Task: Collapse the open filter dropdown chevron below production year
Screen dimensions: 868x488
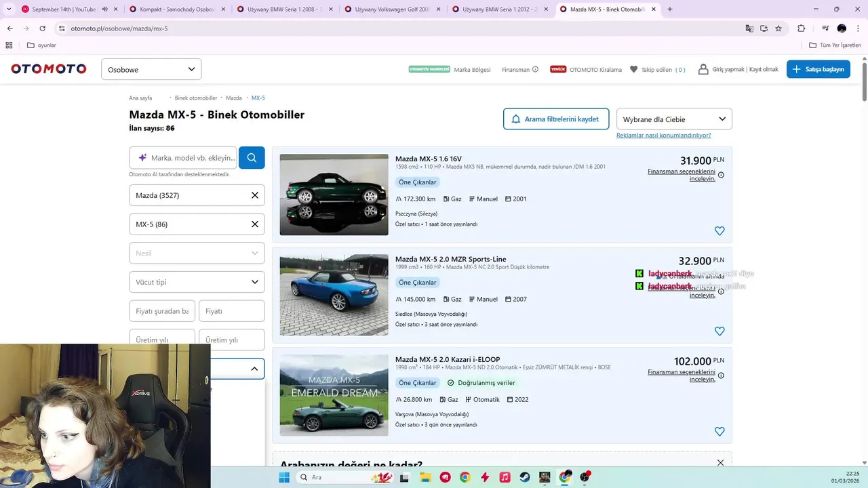Action: click(x=254, y=369)
